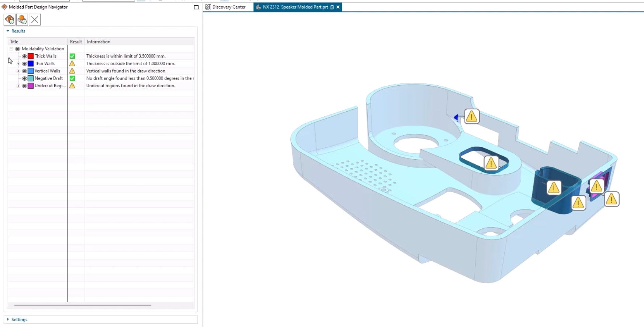Expand the Thin Walls tree node

(18, 64)
